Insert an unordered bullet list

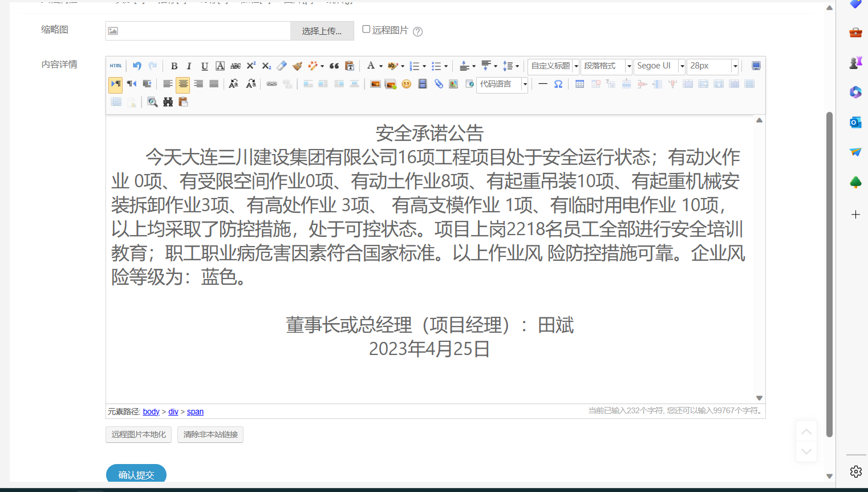click(x=436, y=66)
